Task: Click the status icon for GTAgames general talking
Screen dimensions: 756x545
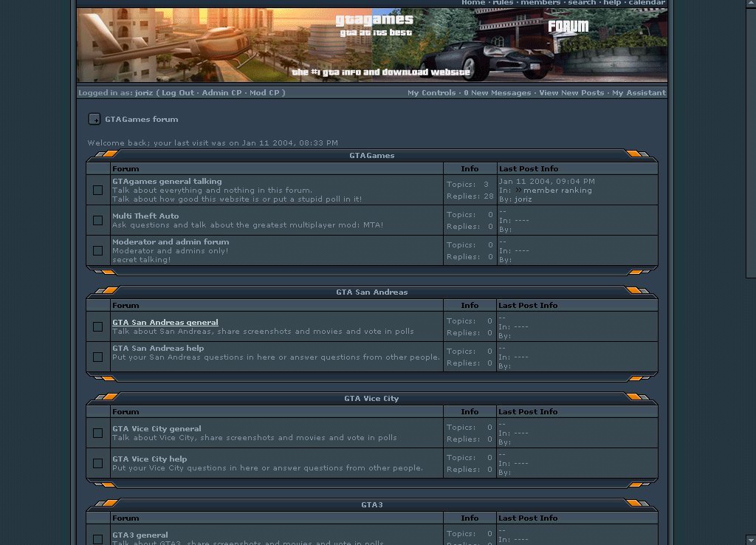Action: pos(98,190)
